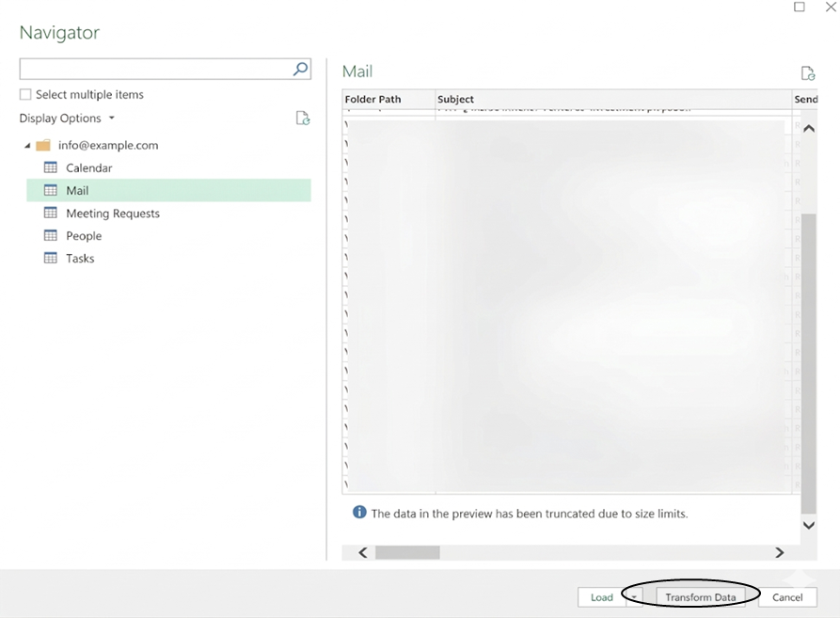Screen dimensions: 840x618
Task: Click the Cancel button
Action: (x=787, y=597)
